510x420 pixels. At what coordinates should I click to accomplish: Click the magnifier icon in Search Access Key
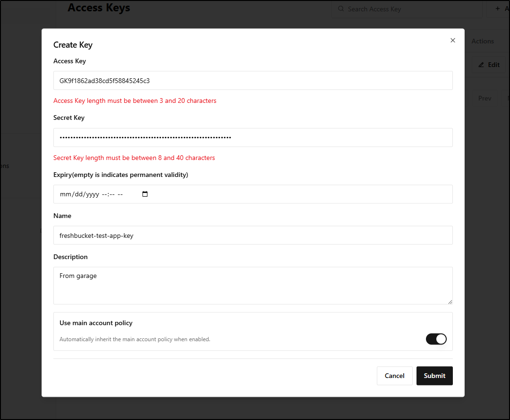coord(341,9)
